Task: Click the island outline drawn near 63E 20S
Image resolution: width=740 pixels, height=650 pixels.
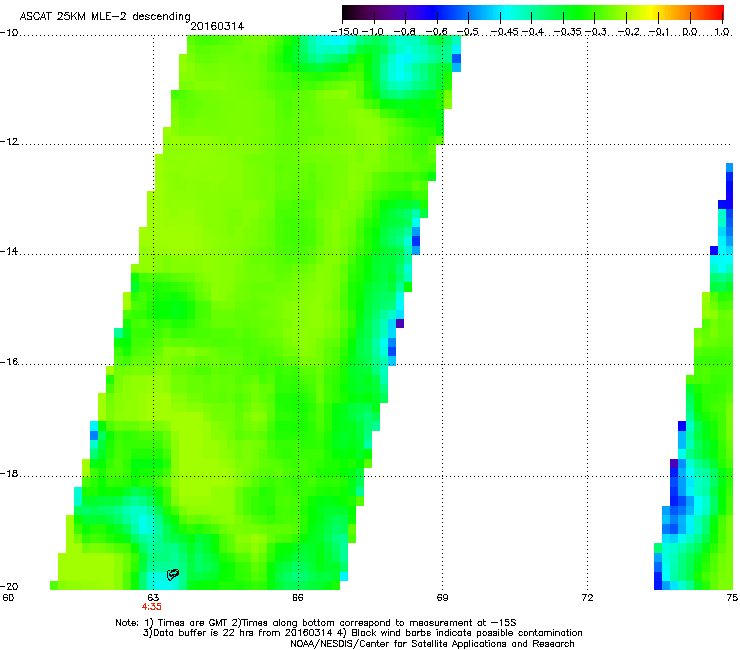Action: [173, 574]
